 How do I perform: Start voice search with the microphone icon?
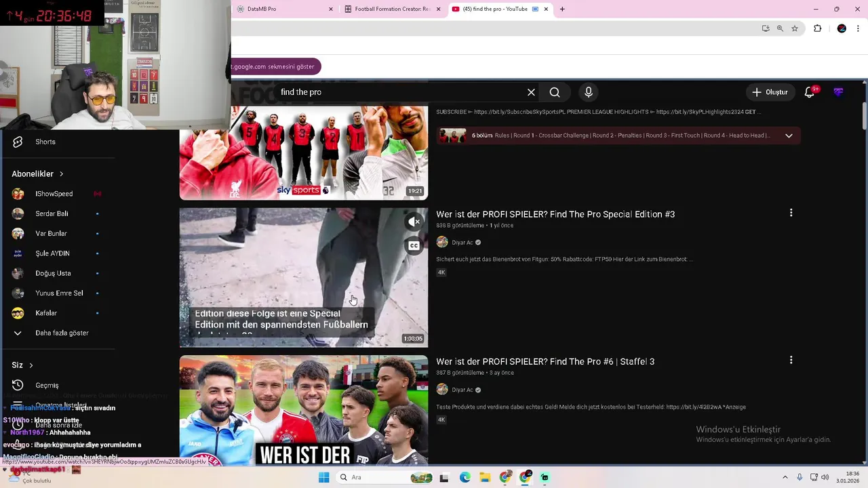point(589,92)
